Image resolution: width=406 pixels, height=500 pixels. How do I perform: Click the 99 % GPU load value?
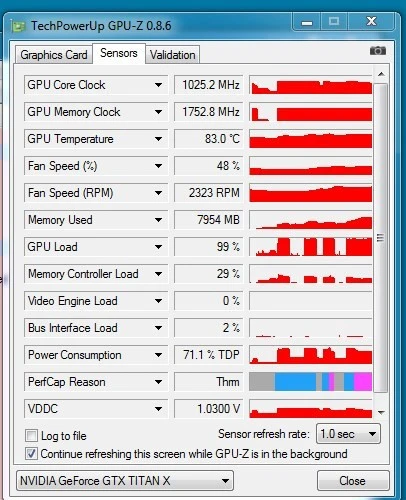(x=209, y=247)
